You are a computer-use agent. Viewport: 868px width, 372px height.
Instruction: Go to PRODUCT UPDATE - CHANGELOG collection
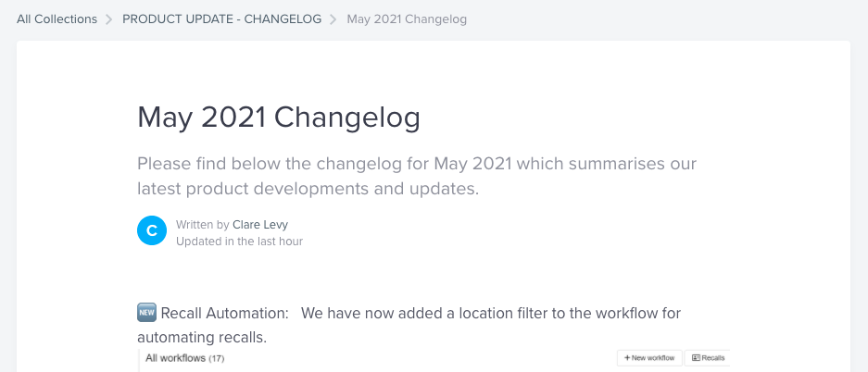click(221, 19)
